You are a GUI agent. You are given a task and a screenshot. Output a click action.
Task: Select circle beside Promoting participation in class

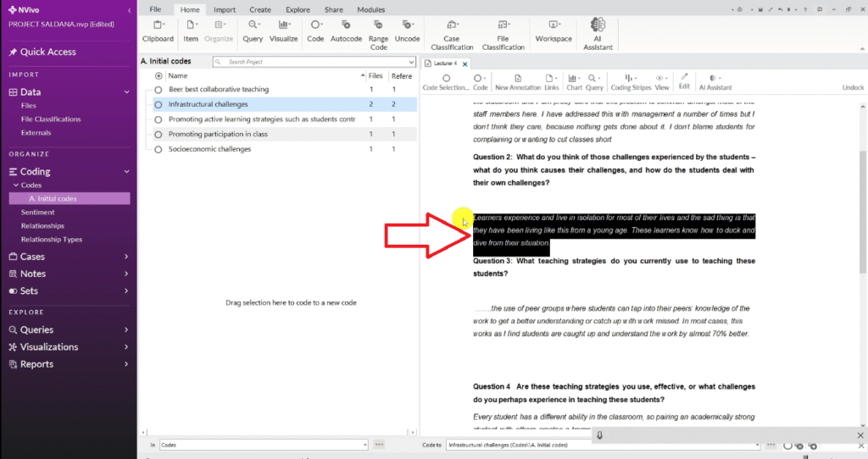[x=159, y=134]
